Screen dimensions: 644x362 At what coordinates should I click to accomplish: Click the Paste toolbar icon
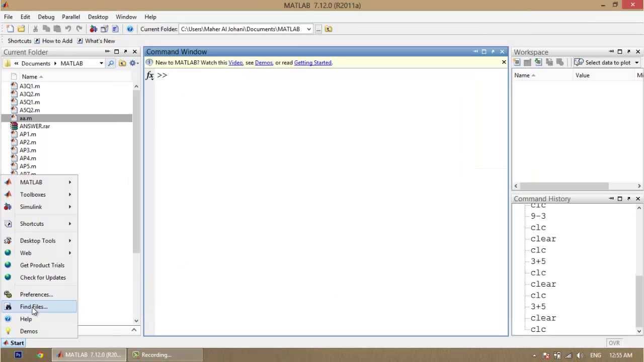57,29
